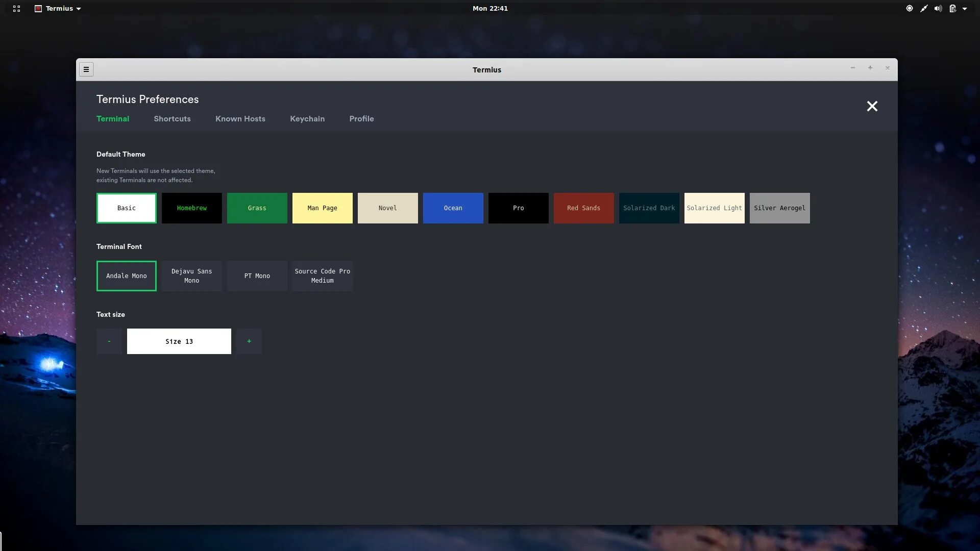This screenshot has height=551, width=980.
Task: Choose the Grass theme
Action: point(257,208)
